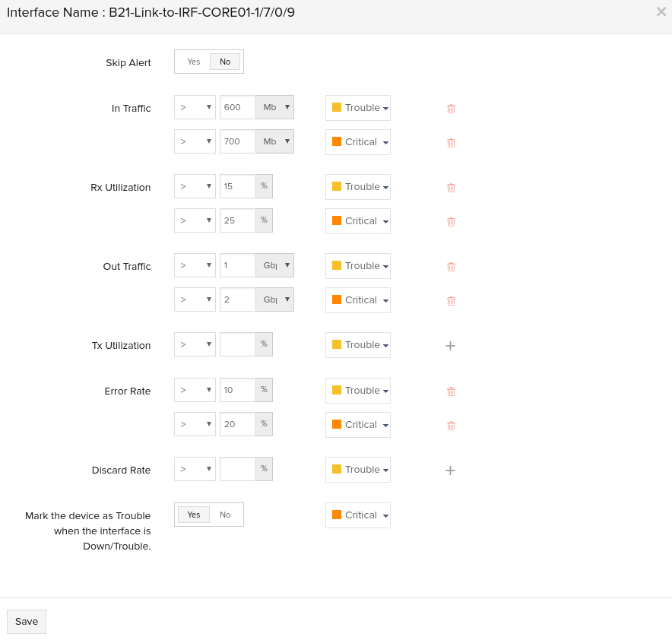Open the In Traffic unit dropdown showing Mb
Image resolution: width=672 pixels, height=640 pixels.
275,106
